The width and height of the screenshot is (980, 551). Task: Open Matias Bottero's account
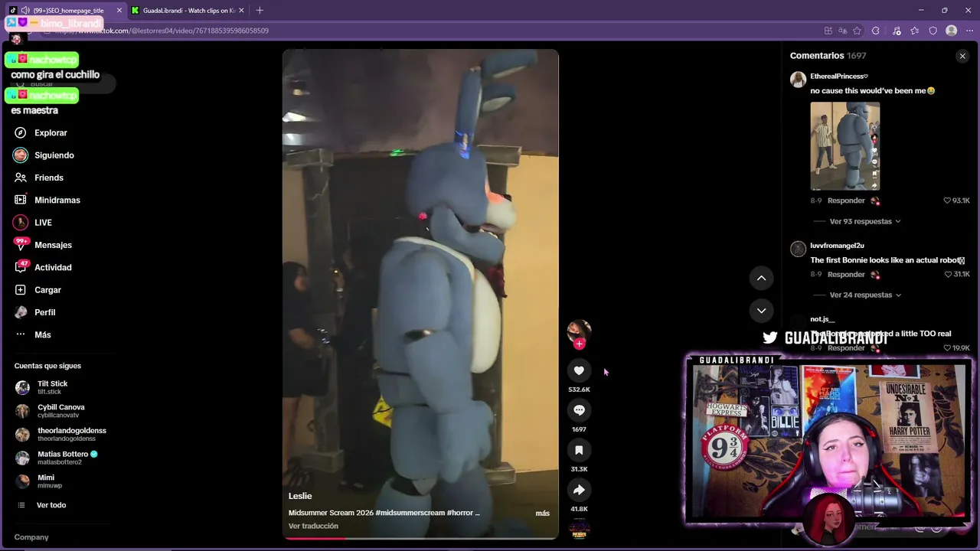(57, 458)
